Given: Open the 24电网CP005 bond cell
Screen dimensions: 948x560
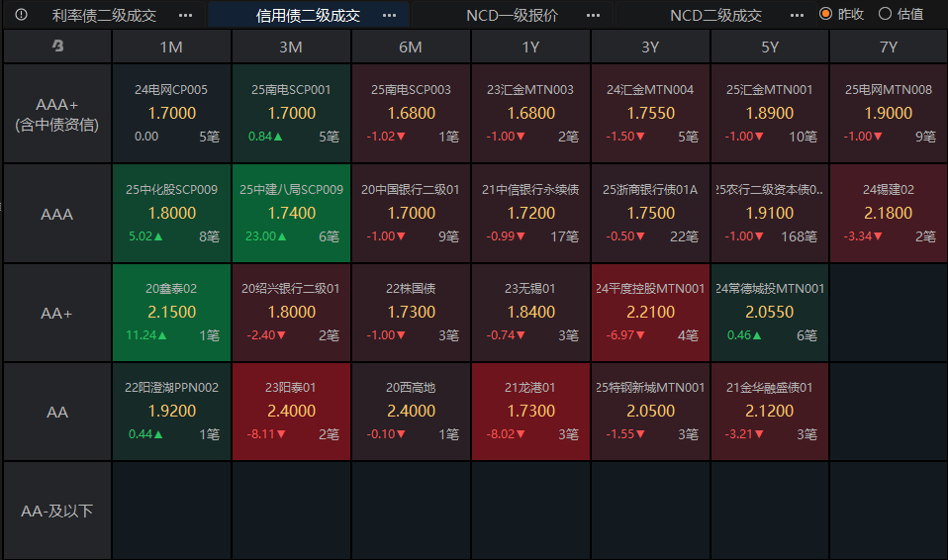Looking at the screenshot, I should (171, 114).
